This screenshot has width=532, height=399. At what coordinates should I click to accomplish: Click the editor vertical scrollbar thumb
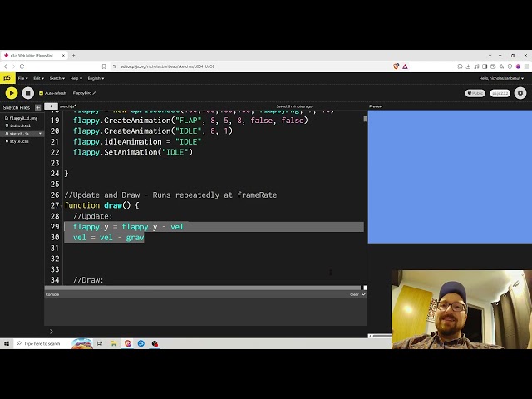pyautogui.click(x=365, y=119)
